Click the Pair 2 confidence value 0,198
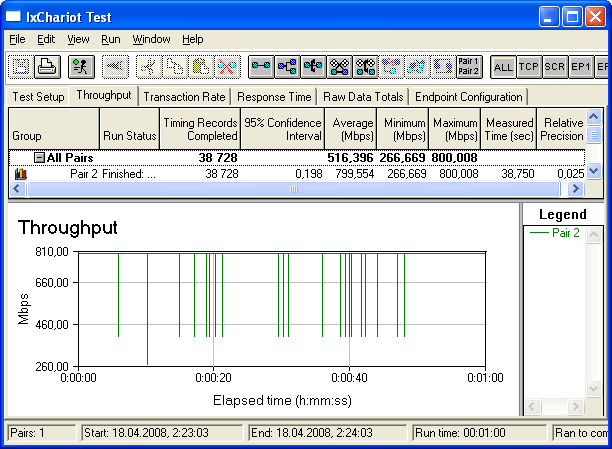This screenshot has height=449, width=612. (309, 174)
